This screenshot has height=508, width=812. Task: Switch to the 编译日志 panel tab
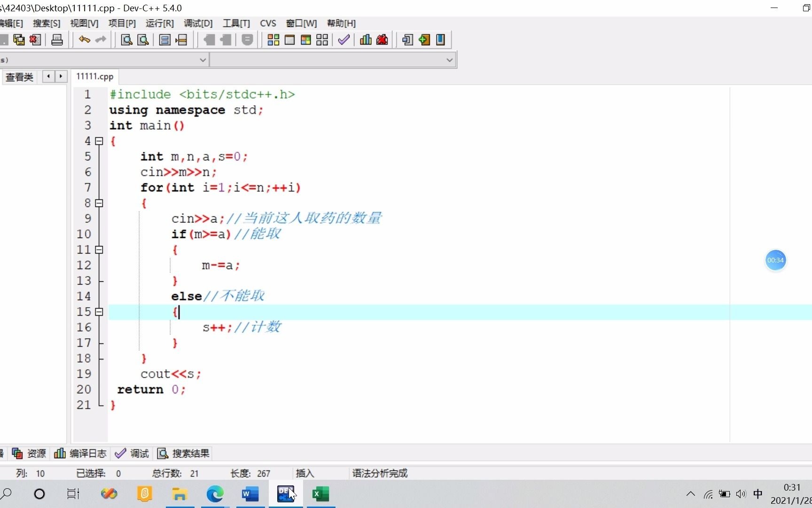(x=87, y=453)
